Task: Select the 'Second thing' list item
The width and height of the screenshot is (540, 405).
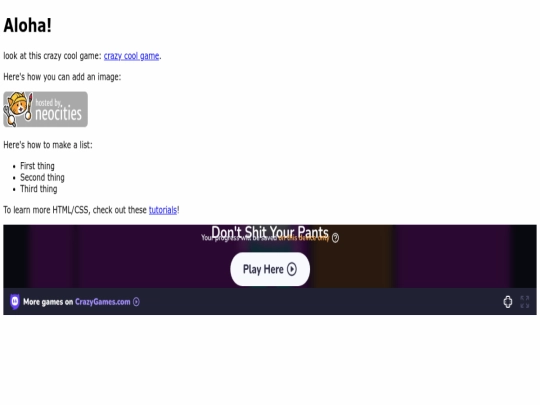Action: [x=42, y=177]
